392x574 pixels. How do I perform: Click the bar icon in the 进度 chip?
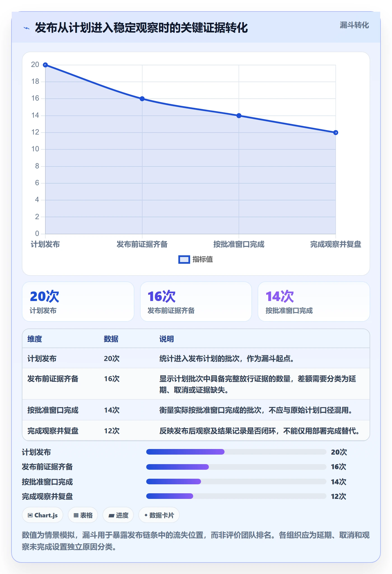(x=111, y=515)
